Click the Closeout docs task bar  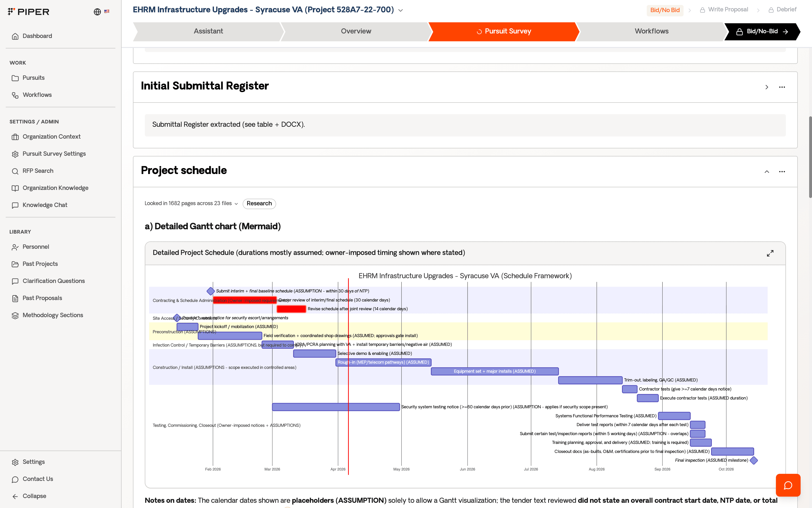(x=732, y=452)
